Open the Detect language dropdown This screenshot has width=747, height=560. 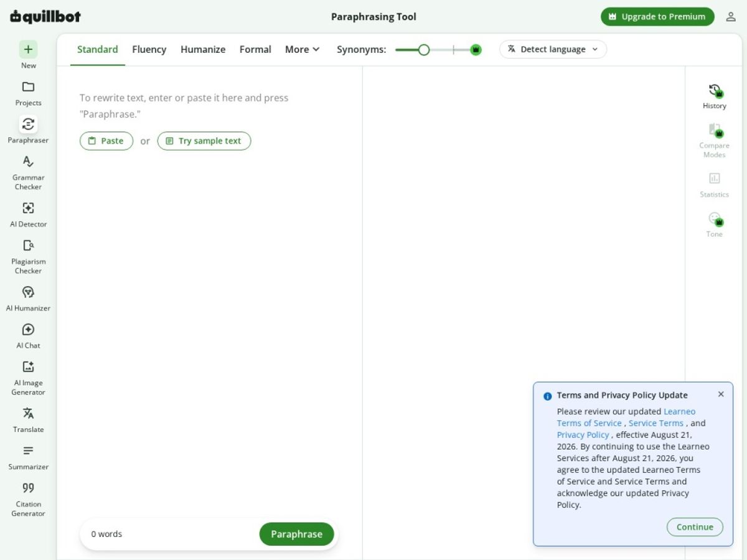click(553, 49)
